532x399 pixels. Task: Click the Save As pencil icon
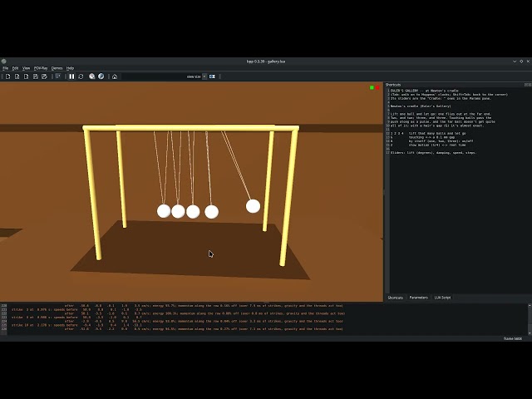click(x=44, y=76)
